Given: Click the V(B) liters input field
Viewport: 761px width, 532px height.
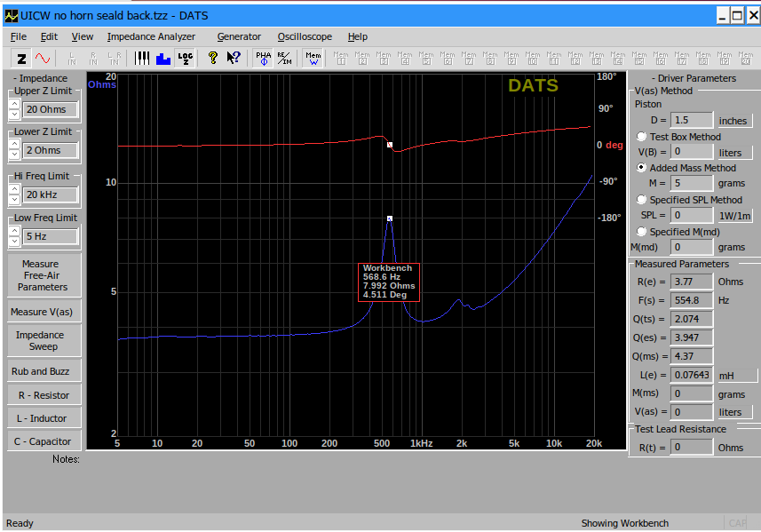Looking at the screenshot, I should pos(692,152).
